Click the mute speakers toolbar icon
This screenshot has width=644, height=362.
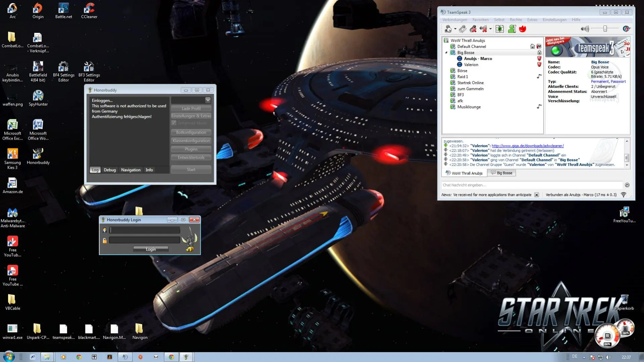click(483, 29)
